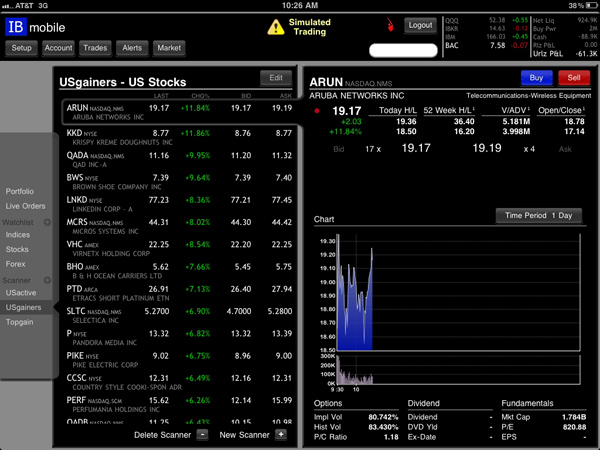Select the KKD Krispy Kreme Doughnuts row
This screenshot has width=600, height=450.
(x=179, y=137)
